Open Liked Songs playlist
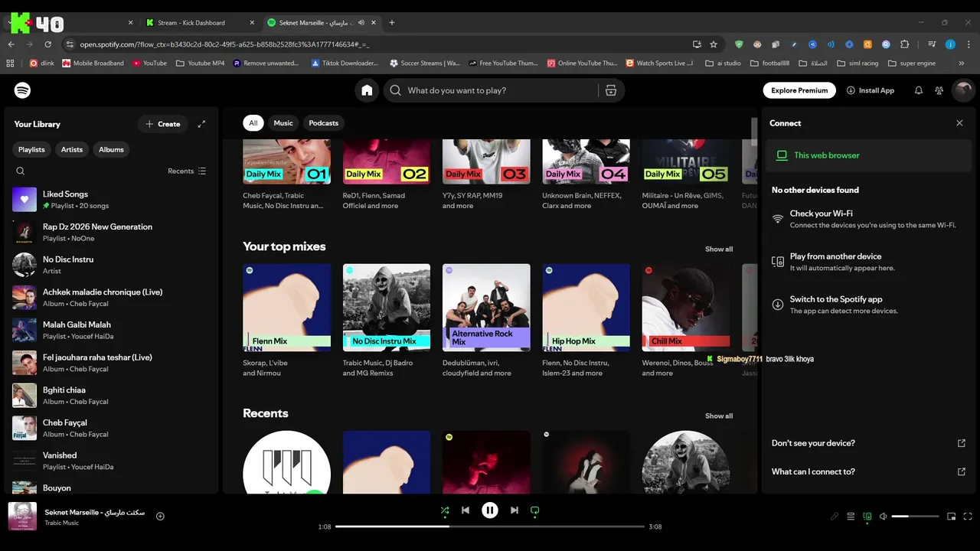The height and width of the screenshot is (551, 980). tap(111, 200)
